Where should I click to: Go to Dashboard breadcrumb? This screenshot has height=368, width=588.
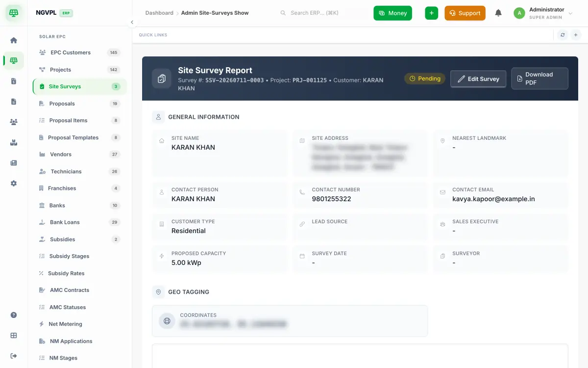[x=159, y=13]
